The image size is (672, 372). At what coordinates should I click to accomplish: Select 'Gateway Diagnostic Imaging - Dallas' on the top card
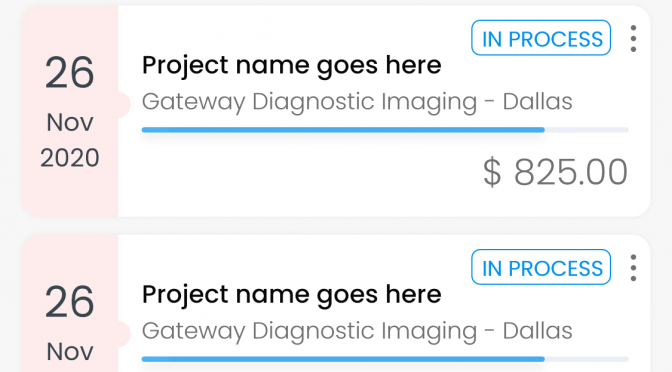pyautogui.click(x=357, y=102)
